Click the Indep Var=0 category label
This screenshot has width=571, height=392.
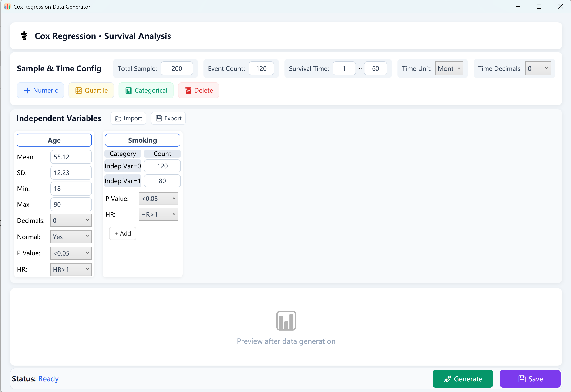pyautogui.click(x=123, y=166)
